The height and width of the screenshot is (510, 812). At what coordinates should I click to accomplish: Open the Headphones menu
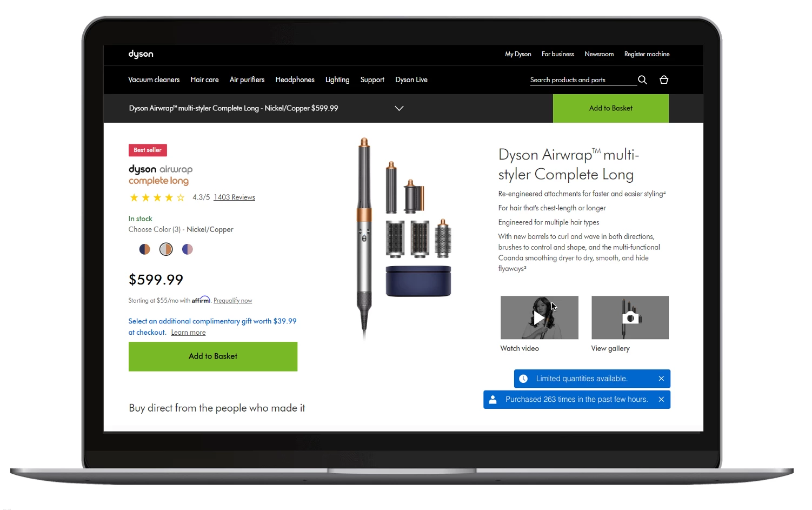295,80
